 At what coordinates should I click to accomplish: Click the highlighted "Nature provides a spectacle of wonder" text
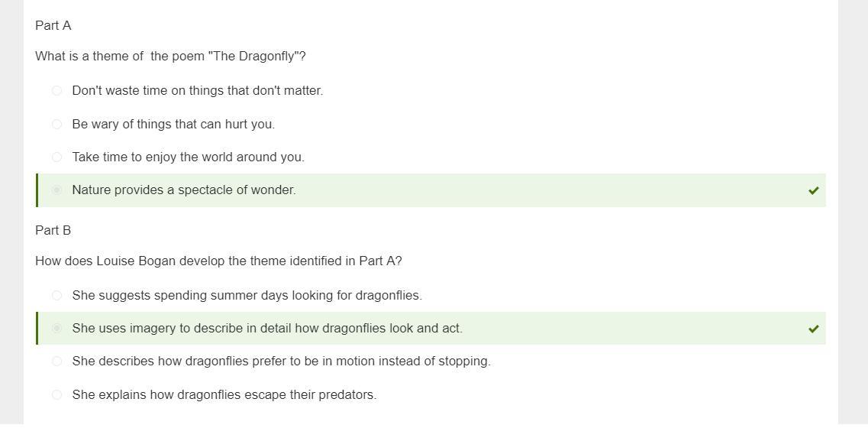(184, 190)
